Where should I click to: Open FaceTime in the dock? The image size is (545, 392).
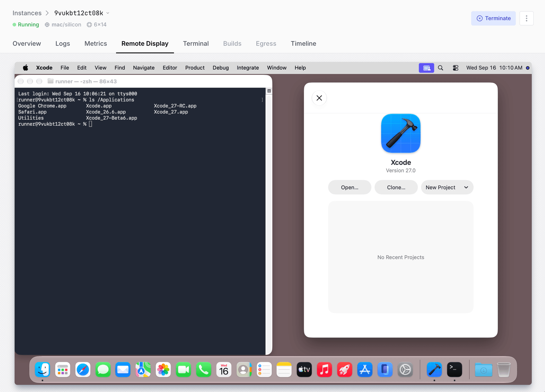(183, 370)
